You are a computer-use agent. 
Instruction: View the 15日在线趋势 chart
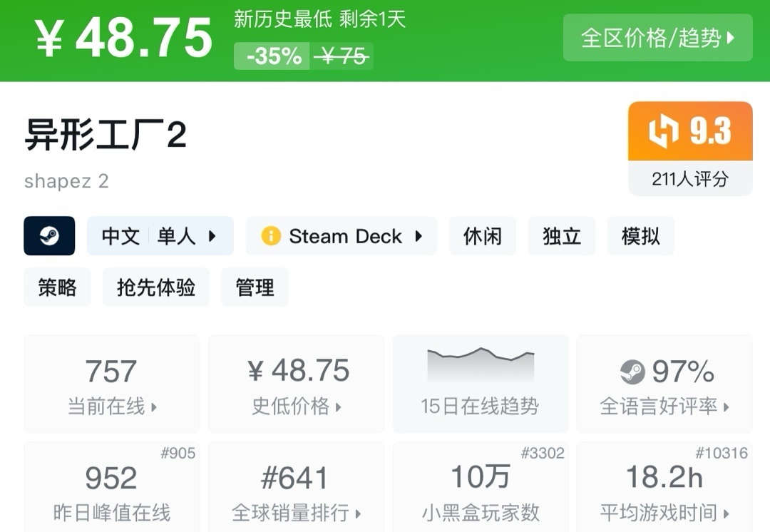[x=480, y=384]
